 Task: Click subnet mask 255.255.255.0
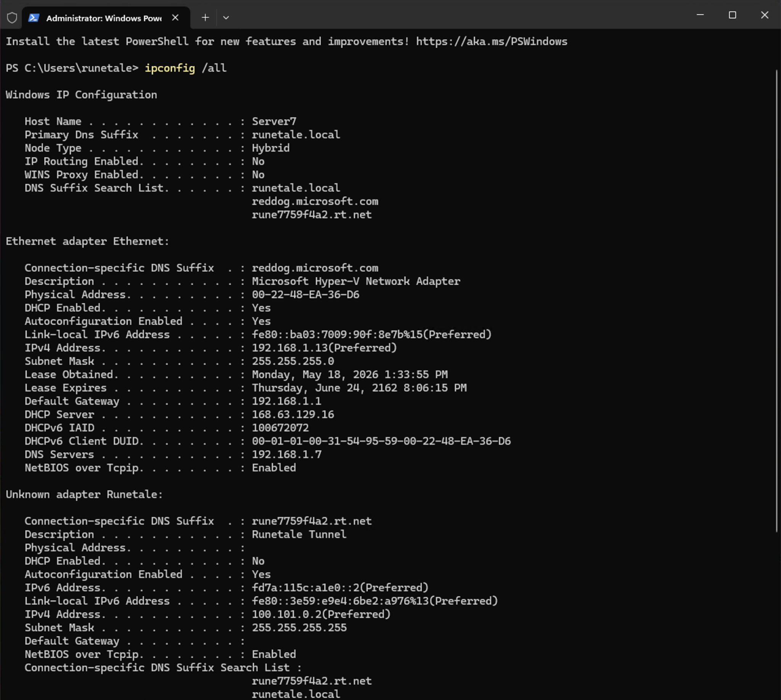[x=293, y=361]
